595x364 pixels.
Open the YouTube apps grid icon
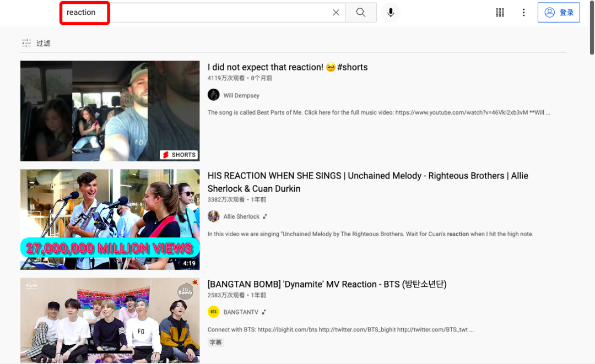click(500, 13)
